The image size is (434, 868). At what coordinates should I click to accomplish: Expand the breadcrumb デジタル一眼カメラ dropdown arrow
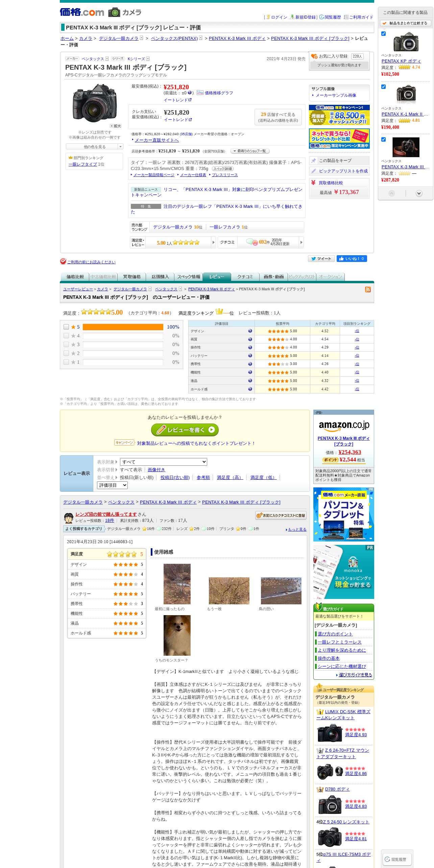click(x=141, y=38)
